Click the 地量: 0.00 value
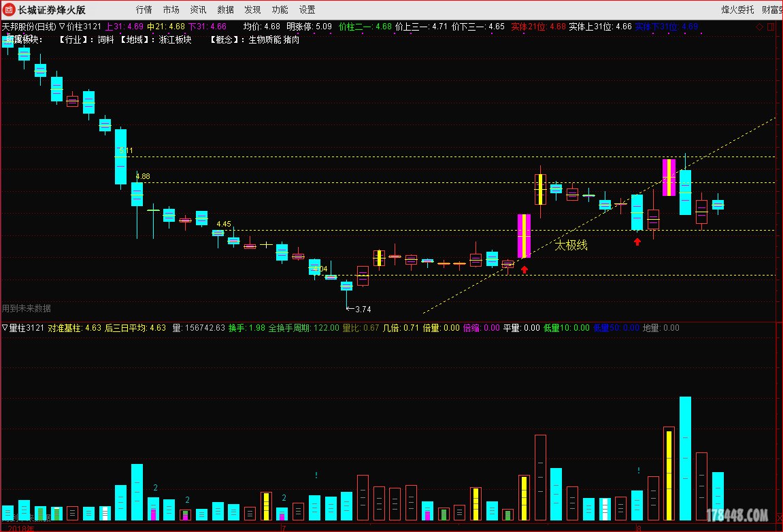 661,328
